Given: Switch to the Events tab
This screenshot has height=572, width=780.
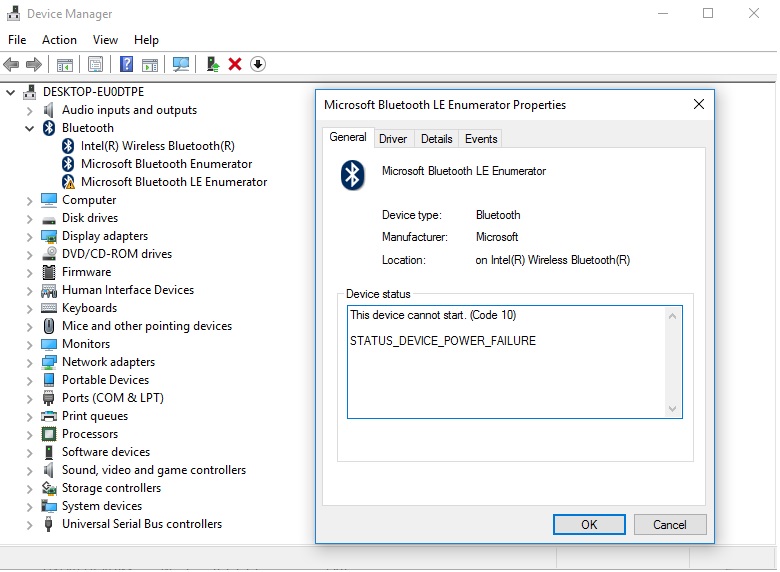Looking at the screenshot, I should tap(481, 139).
